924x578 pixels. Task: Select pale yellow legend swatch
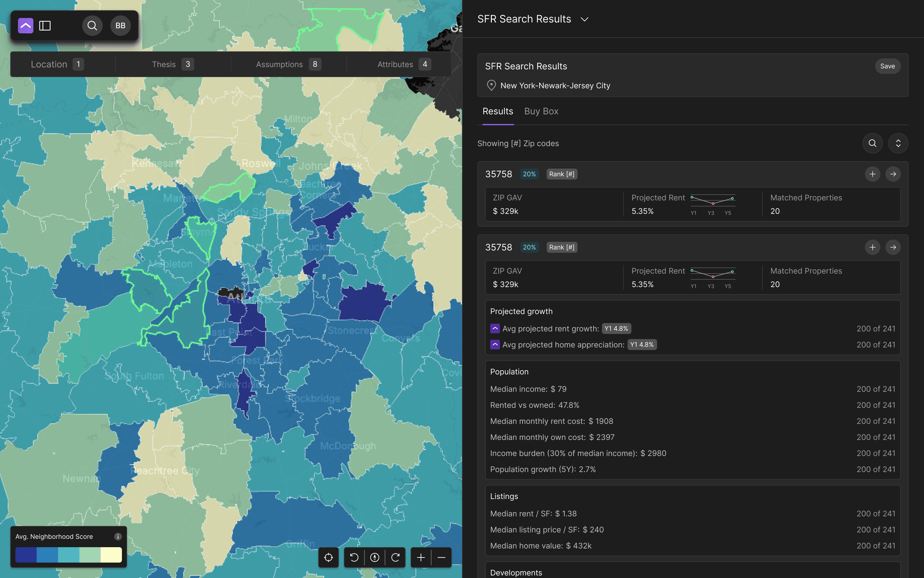tap(112, 555)
